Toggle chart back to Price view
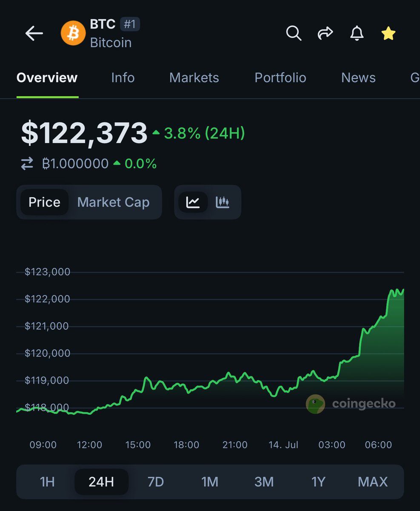The height and width of the screenshot is (511, 420). point(44,202)
